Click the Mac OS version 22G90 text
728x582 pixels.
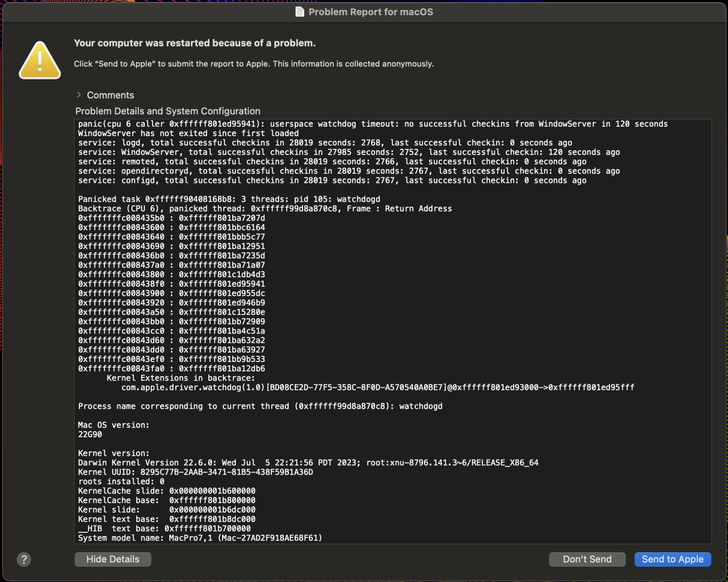coord(90,434)
